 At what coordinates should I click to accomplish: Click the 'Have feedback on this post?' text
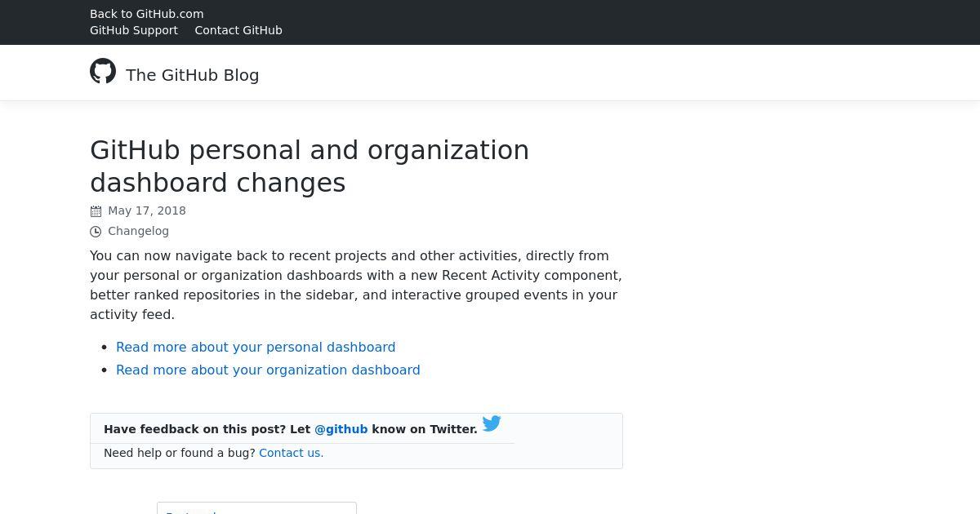[x=195, y=429]
